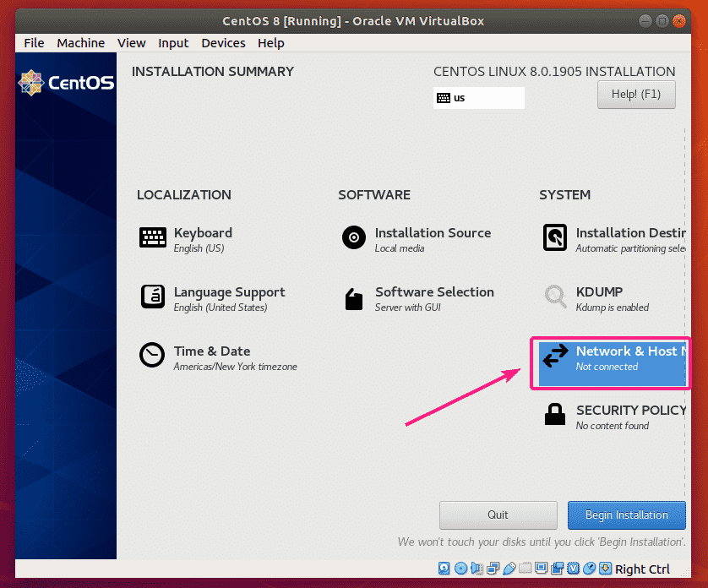Open Network & Host Name arrows icon
This screenshot has width=708, height=588.
click(555, 356)
